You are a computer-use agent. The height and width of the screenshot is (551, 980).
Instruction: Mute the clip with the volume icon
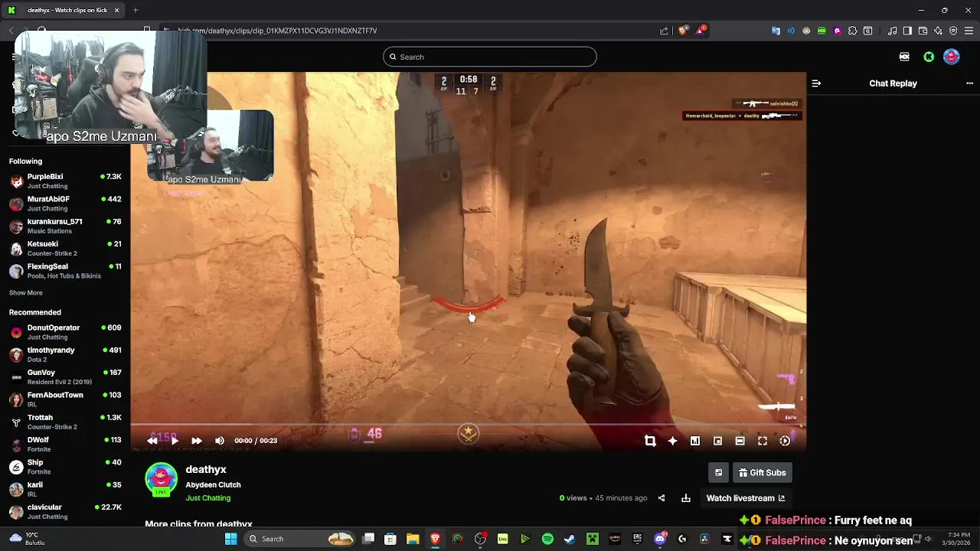pos(220,441)
